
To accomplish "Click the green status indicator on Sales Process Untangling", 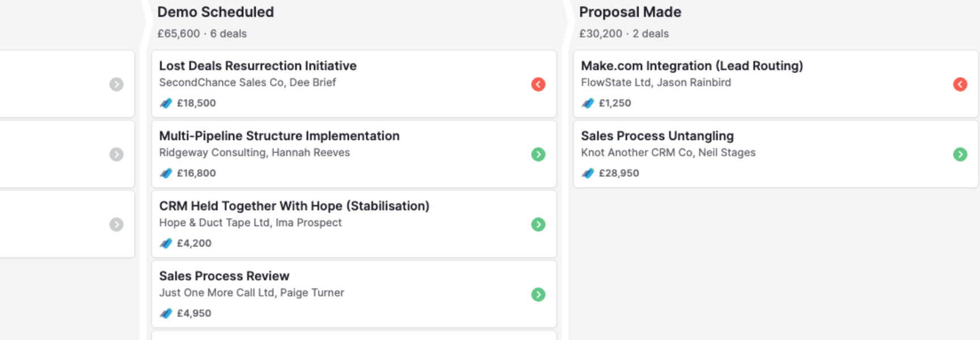I will pyautogui.click(x=960, y=154).
